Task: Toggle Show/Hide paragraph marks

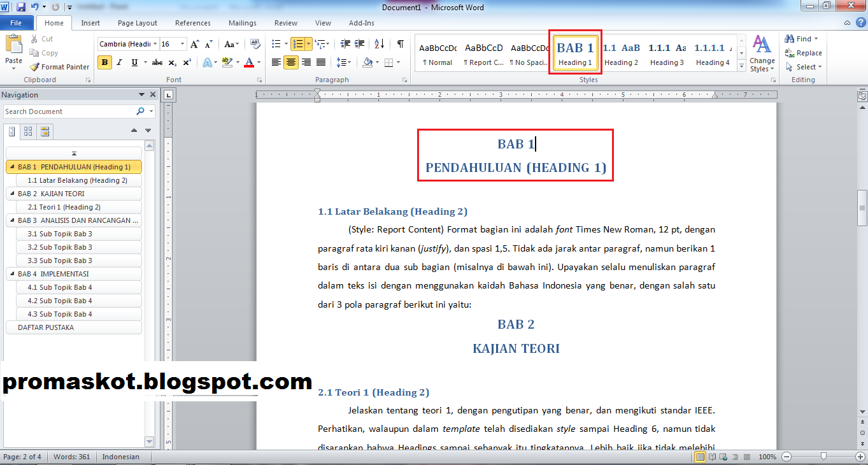Action: (400, 44)
